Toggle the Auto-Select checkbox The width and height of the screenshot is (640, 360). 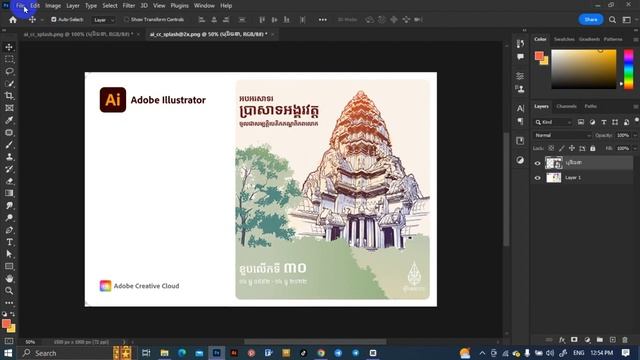point(53,20)
